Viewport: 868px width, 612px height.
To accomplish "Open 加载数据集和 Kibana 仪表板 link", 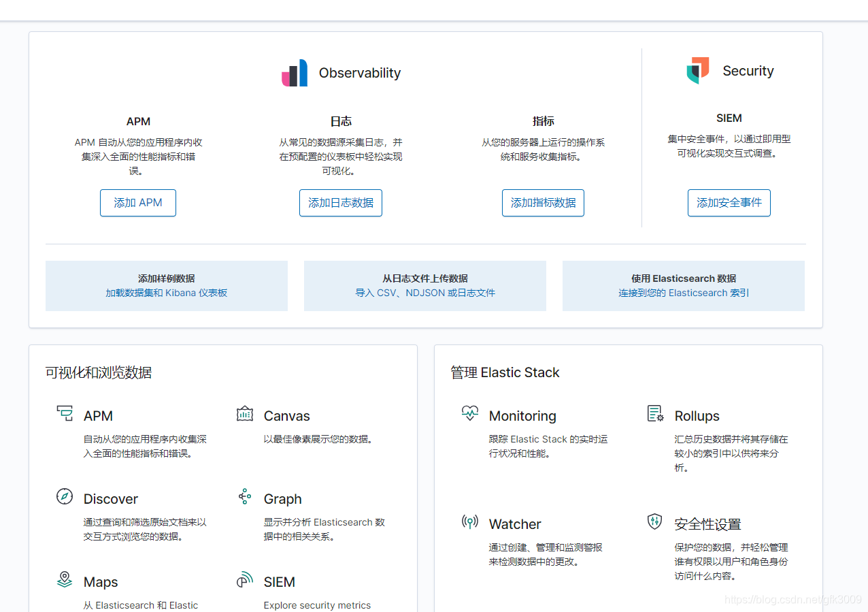I will click(167, 293).
